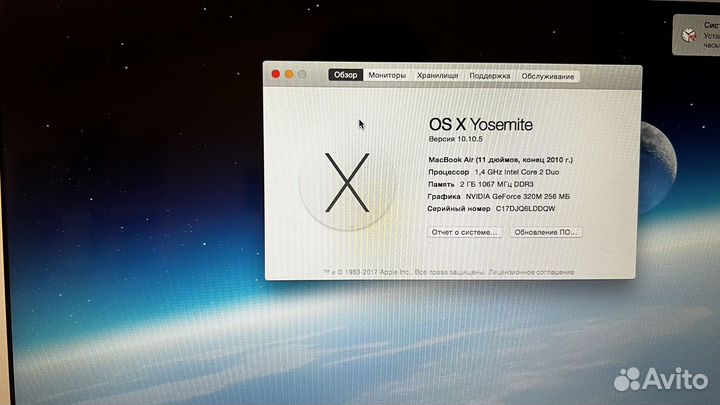Screen dimensions: 720x405
Task: Select the serial number C17DJQ6LDDQW
Action: [525, 208]
